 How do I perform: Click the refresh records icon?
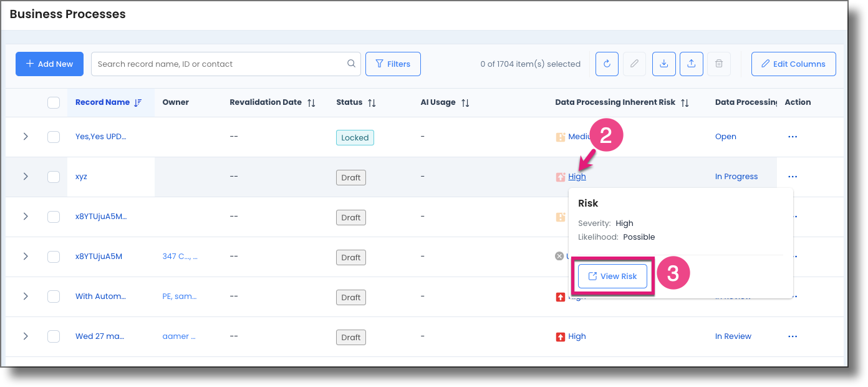(607, 64)
